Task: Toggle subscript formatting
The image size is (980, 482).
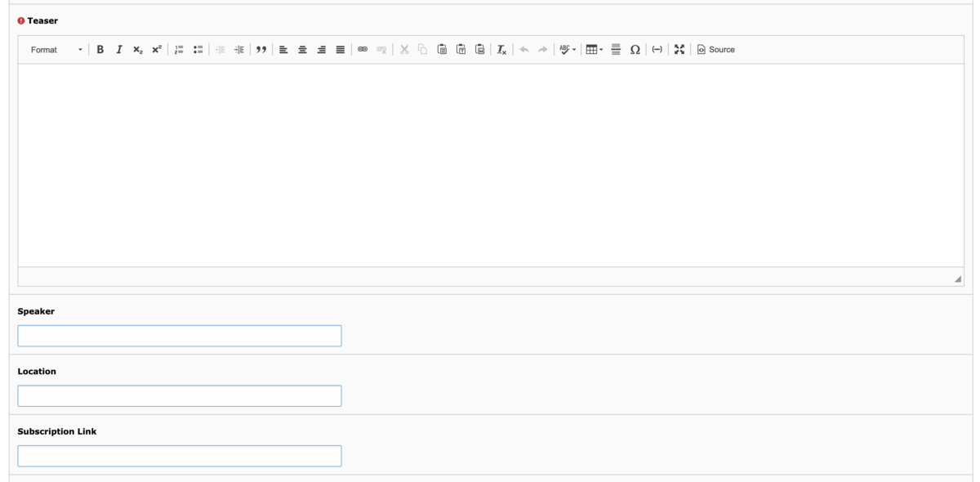Action: (x=138, y=50)
